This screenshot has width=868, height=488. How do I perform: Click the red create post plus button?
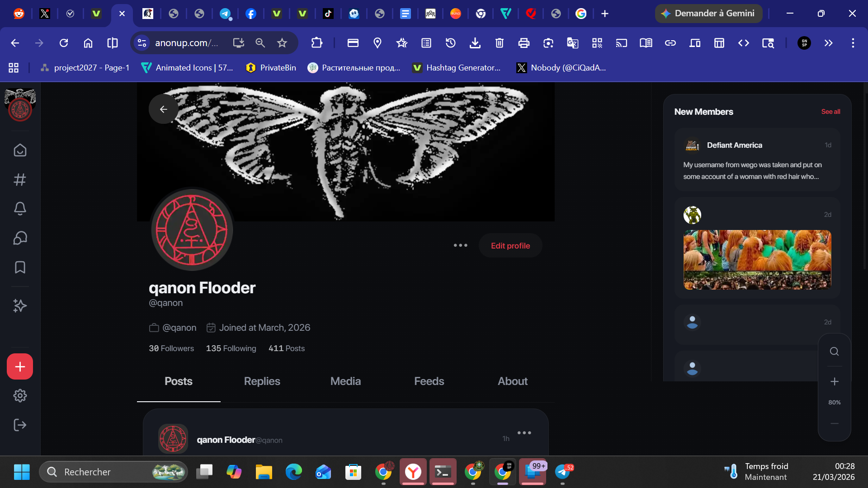(x=20, y=366)
